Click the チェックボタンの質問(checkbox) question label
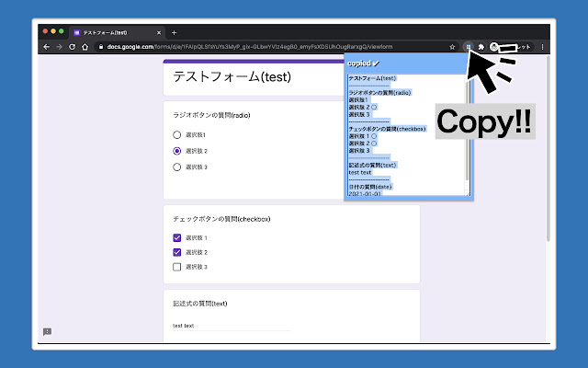The width and height of the screenshot is (588, 368). point(221,219)
